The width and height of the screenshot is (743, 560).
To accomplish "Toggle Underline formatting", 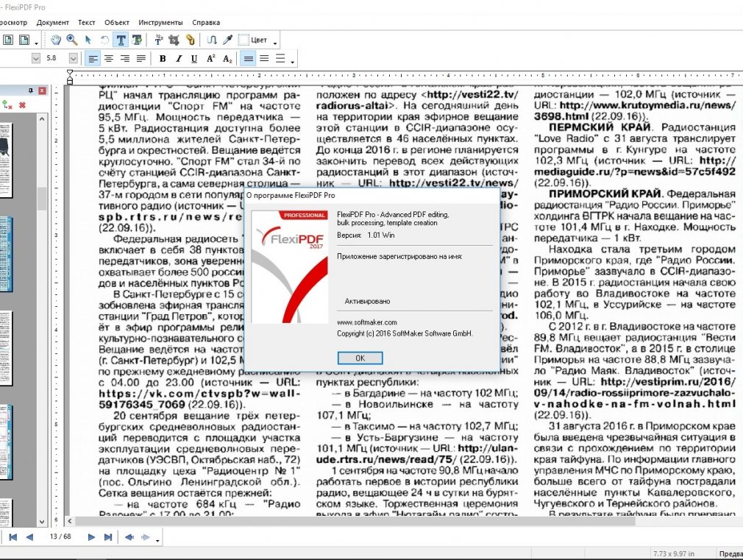I will coord(194,59).
